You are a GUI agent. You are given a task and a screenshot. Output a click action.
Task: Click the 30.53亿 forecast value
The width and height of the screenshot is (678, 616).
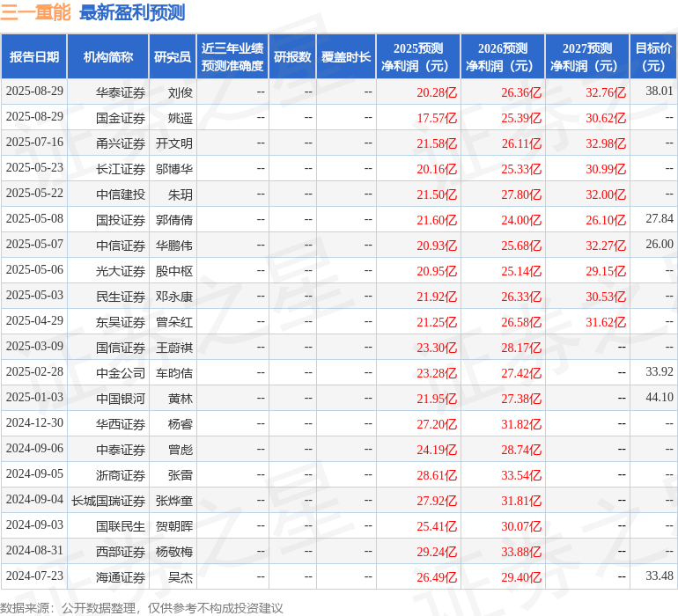coord(606,296)
